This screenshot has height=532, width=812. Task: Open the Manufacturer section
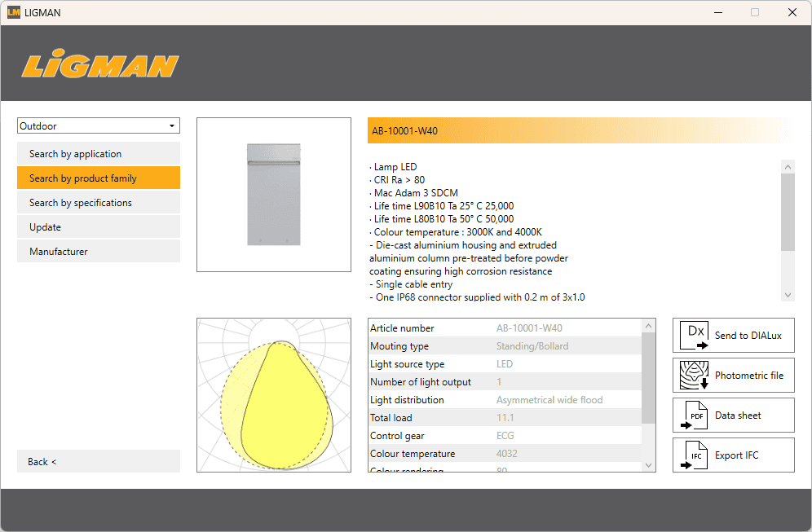(x=99, y=252)
